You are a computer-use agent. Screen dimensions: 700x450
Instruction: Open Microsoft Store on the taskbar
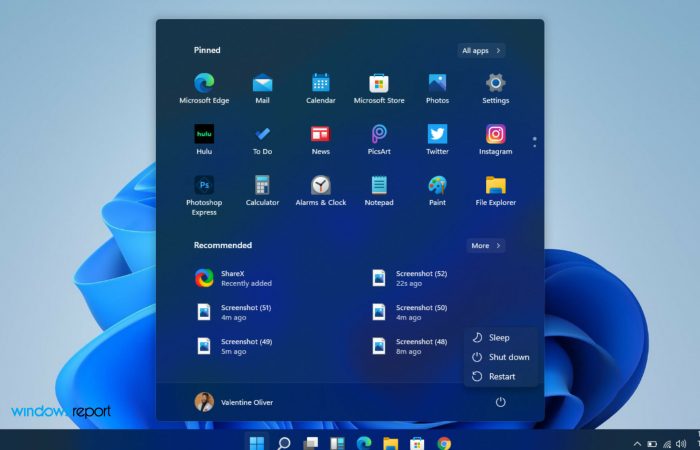(417, 443)
